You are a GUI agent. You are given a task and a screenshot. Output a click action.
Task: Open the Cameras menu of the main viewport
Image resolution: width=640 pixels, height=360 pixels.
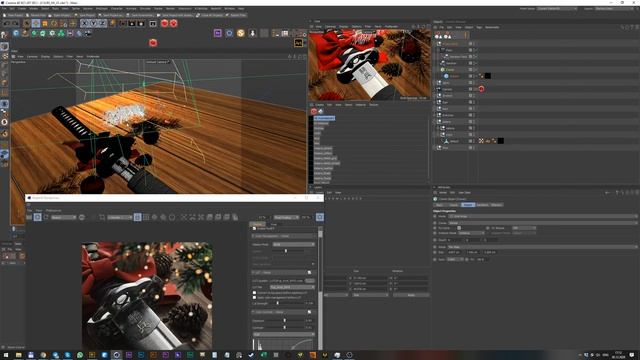32,56
